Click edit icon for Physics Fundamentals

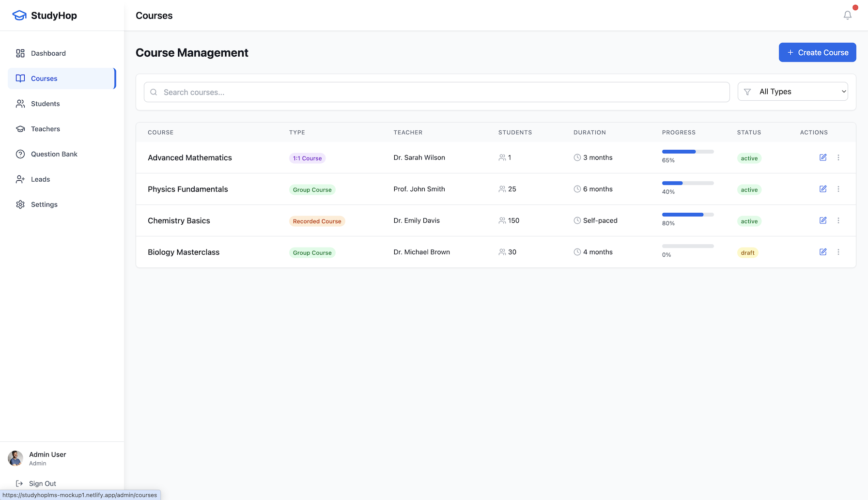[822, 189]
